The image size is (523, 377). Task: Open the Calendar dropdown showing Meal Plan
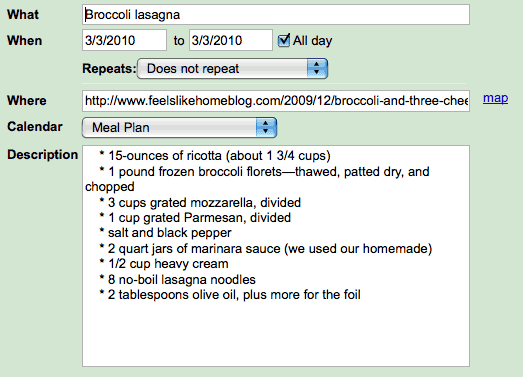pos(179,127)
